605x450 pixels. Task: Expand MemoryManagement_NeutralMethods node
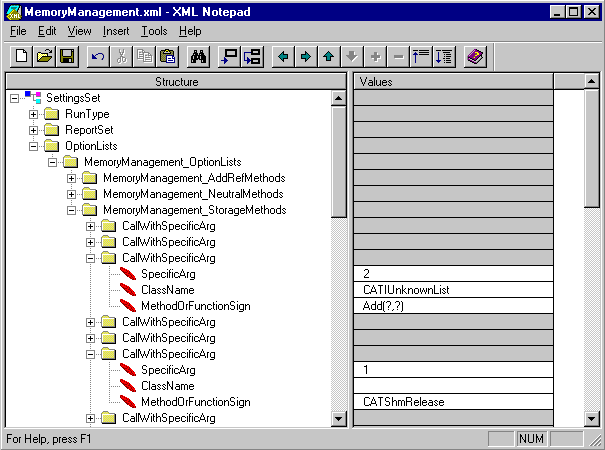[x=71, y=194]
